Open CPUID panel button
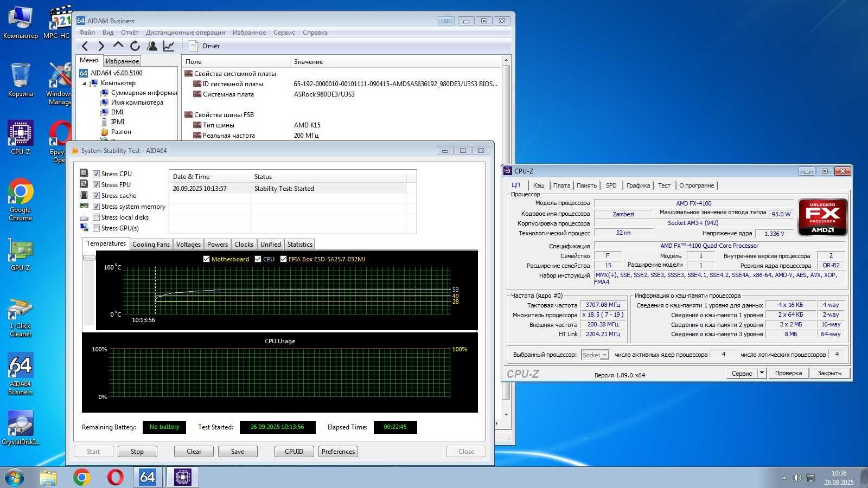This screenshot has height=488, width=868. coord(294,452)
